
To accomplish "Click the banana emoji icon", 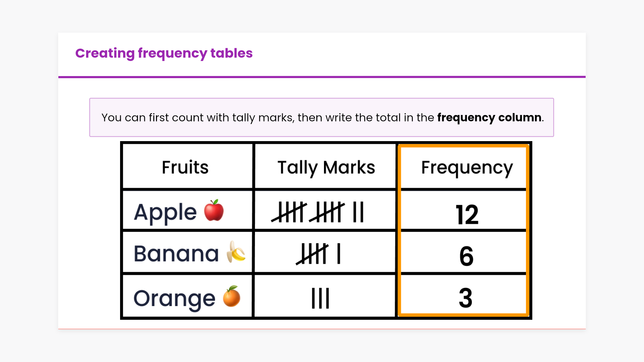I will coord(236,252).
